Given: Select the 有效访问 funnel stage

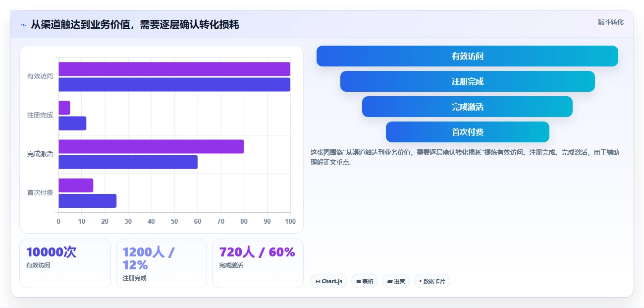Looking at the screenshot, I should point(467,56).
